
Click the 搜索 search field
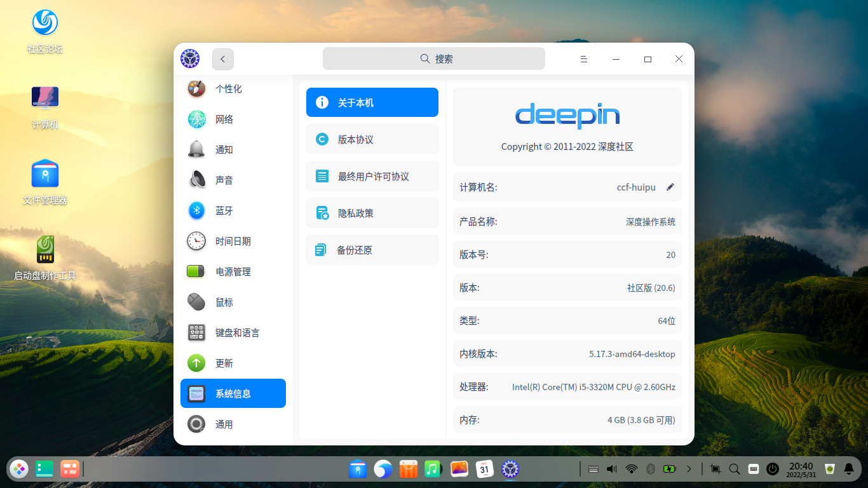tap(434, 58)
